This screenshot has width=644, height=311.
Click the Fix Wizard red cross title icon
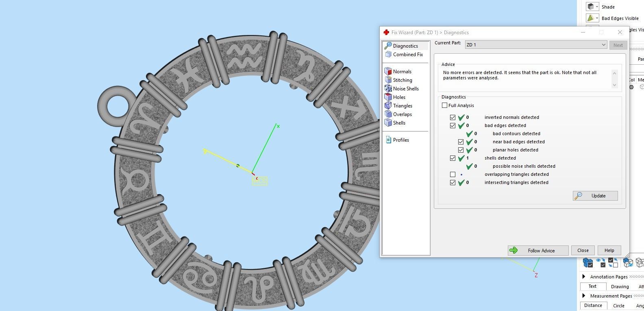pyautogui.click(x=386, y=33)
